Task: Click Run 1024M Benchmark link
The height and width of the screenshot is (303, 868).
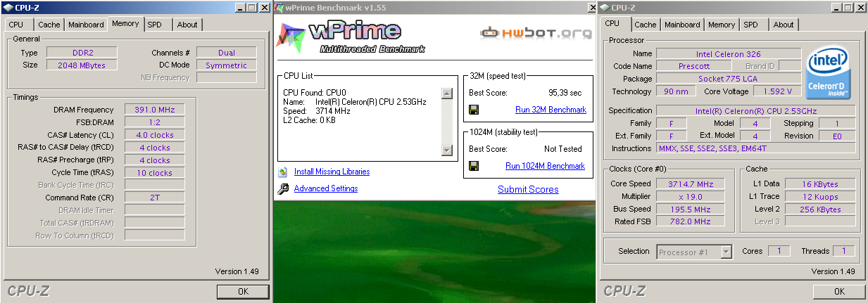Action: tap(545, 166)
